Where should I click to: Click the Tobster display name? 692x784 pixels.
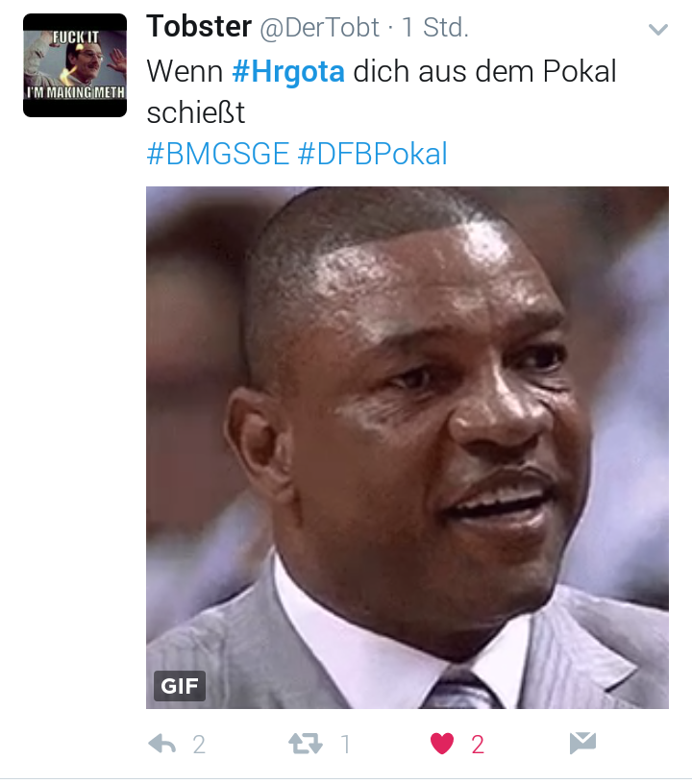click(x=199, y=27)
